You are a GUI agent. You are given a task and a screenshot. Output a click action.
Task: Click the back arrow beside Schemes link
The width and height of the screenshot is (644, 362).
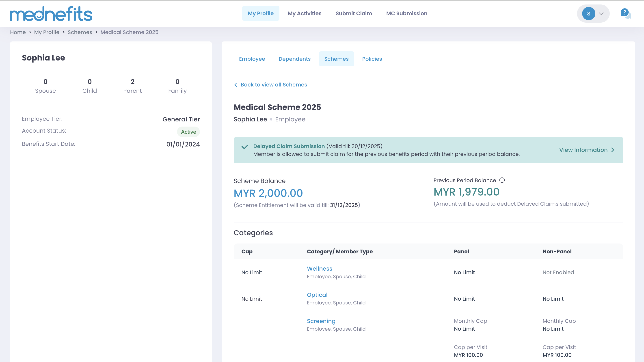click(x=236, y=85)
